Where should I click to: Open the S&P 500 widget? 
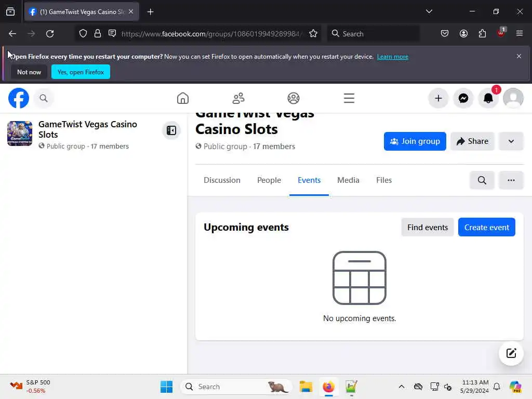30,387
